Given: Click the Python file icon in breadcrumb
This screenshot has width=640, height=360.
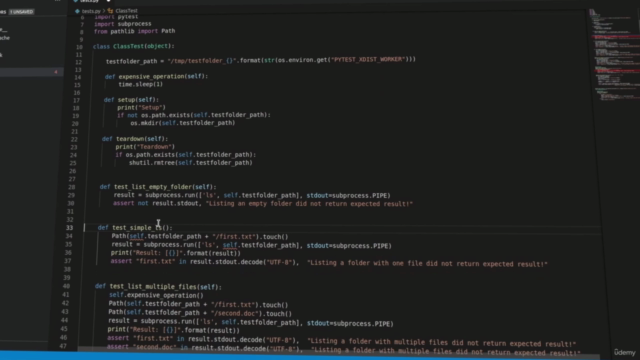Looking at the screenshot, I should pos(77,11).
